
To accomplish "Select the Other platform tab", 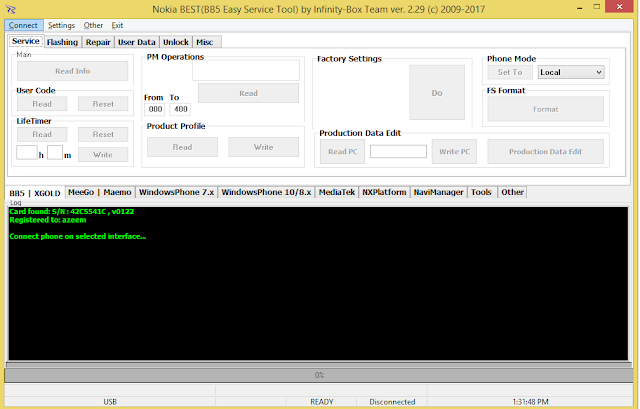I will pyautogui.click(x=512, y=192).
